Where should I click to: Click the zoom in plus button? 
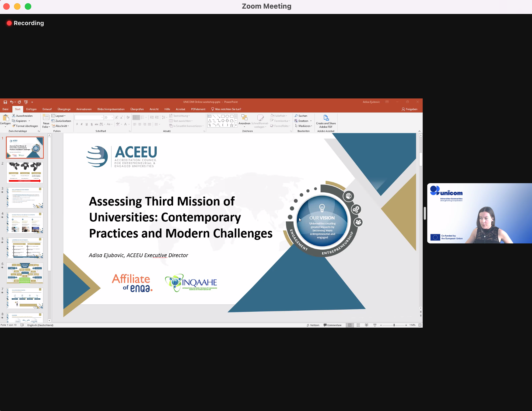(406, 325)
